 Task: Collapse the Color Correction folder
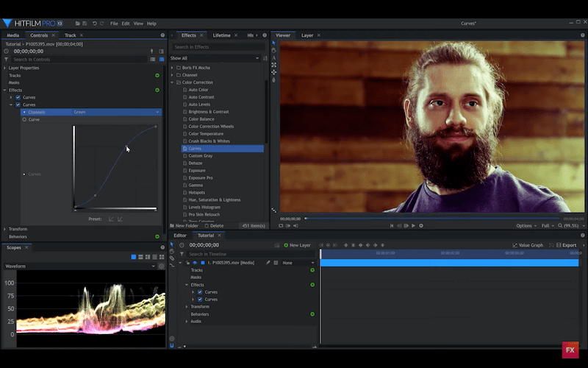pyautogui.click(x=172, y=82)
